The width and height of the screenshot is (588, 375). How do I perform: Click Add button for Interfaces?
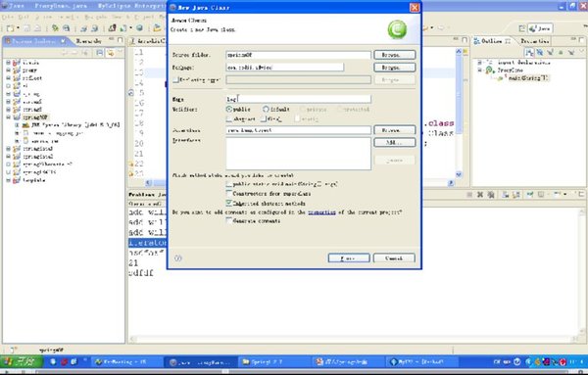click(x=395, y=142)
